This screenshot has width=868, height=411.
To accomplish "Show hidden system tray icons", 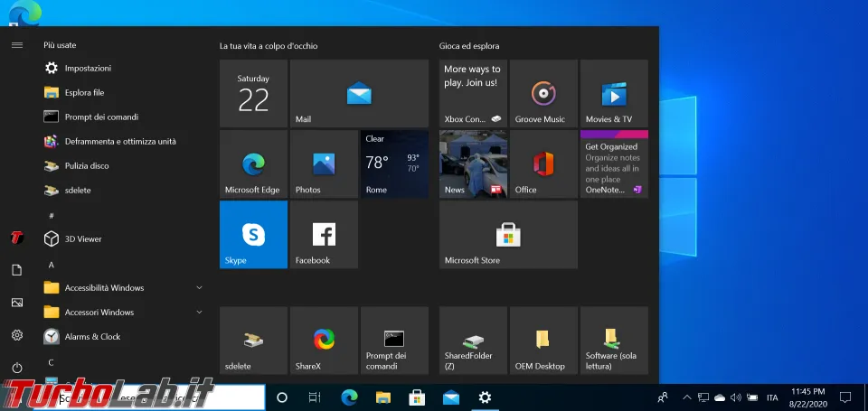I will pyautogui.click(x=686, y=397).
